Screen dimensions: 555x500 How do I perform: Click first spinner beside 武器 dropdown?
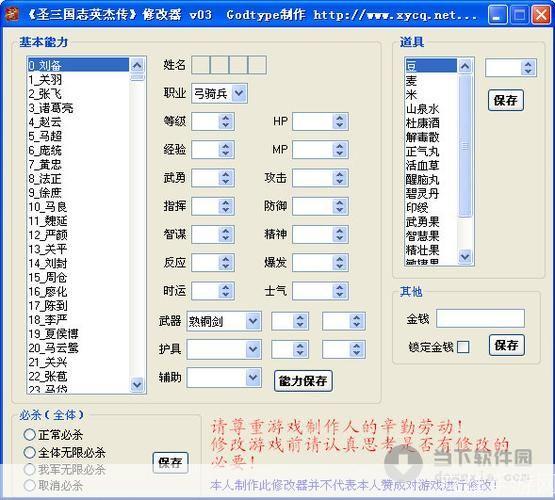coord(290,321)
